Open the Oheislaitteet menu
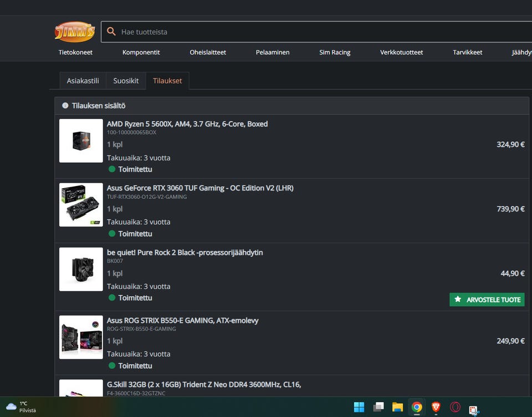The height and width of the screenshot is (417, 532). 208,52
